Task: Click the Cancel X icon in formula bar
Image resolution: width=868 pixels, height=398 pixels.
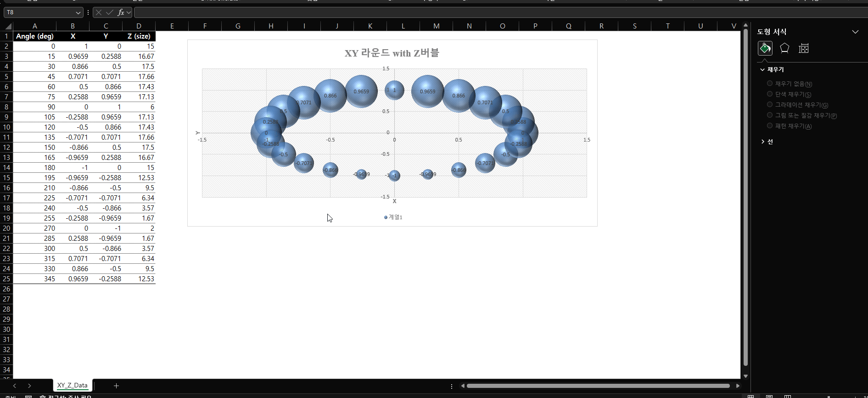Action: (x=99, y=12)
